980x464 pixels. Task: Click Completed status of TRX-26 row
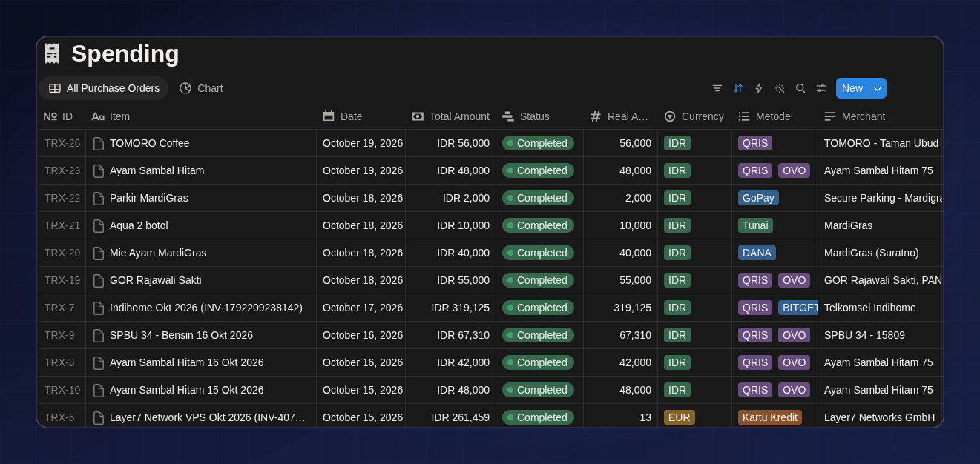(538, 143)
